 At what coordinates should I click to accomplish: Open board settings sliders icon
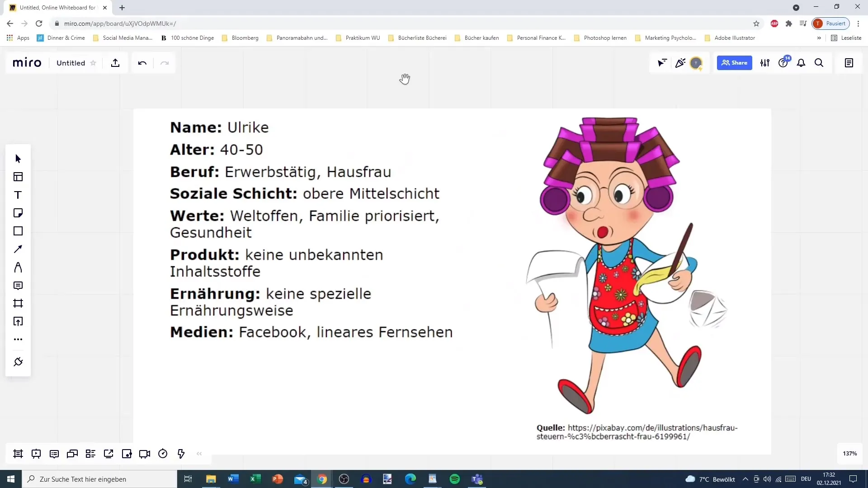[x=765, y=63]
